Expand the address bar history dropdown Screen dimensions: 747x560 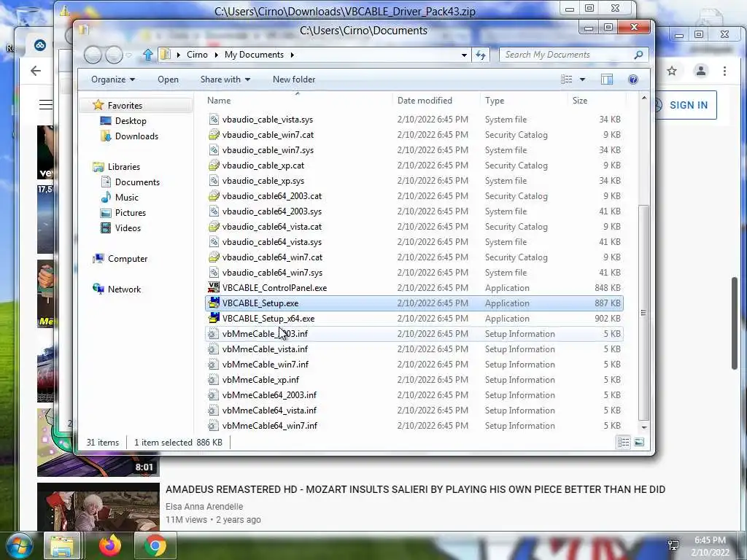pyautogui.click(x=464, y=55)
